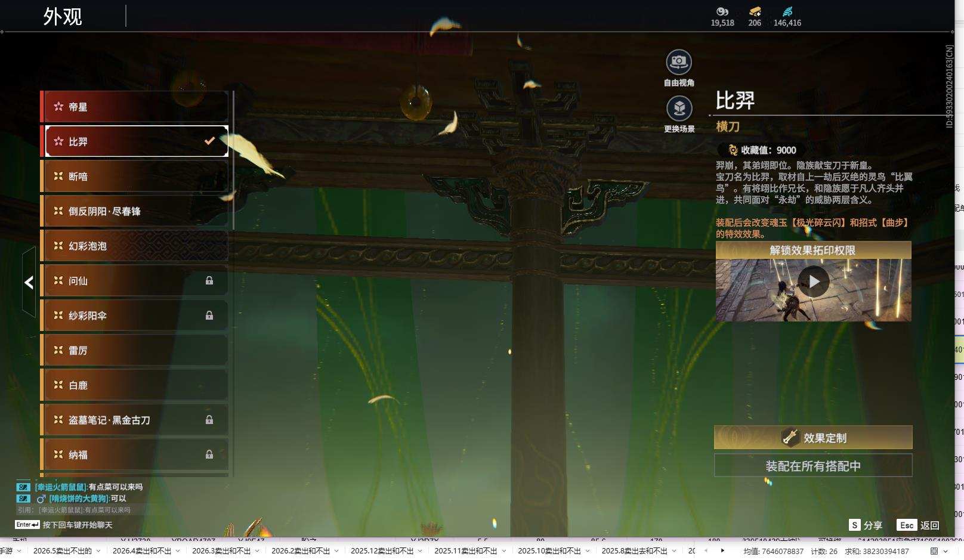Screen dimensions: 964x560
Task: Click player name 晴烧饼的大黄狗 in chat
Action: [x=79, y=499]
